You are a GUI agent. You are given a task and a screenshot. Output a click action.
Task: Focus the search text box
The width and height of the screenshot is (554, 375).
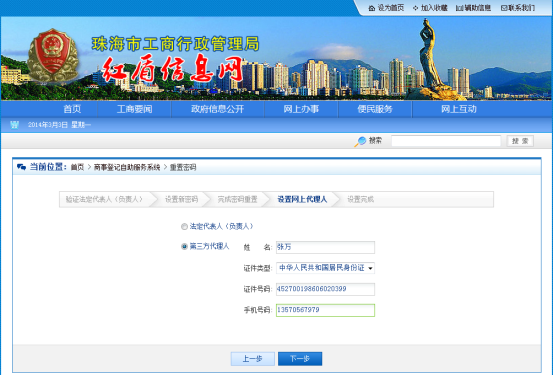point(446,141)
